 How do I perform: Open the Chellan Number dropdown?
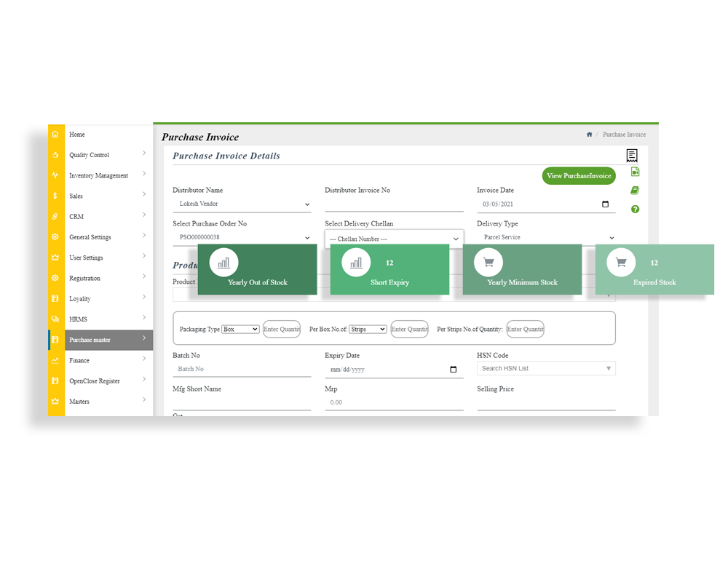(x=394, y=239)
